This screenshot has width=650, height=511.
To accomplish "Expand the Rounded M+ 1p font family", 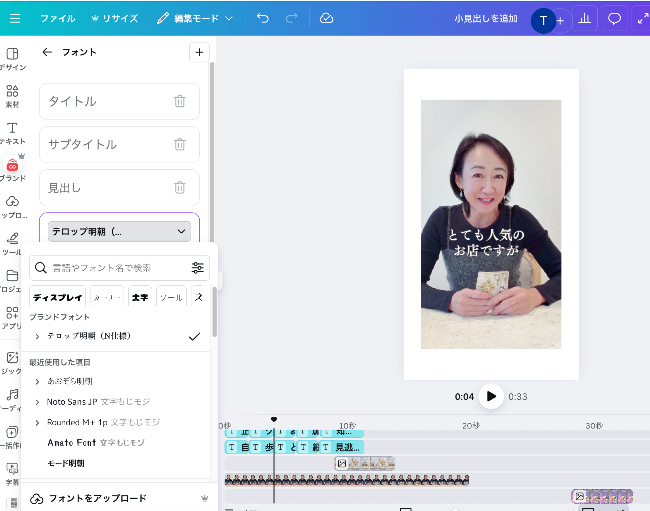I will [37, 422].
